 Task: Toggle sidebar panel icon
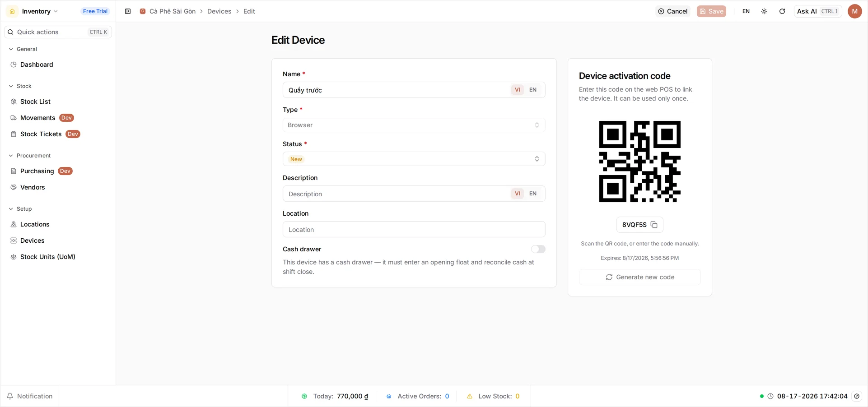[128, 11]
